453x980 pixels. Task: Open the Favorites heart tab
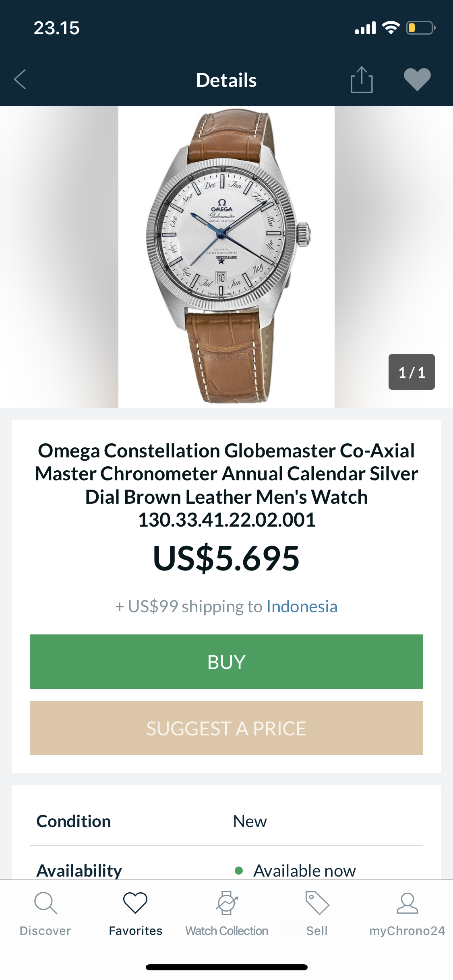pyautogui.click(x=135, y=913)
